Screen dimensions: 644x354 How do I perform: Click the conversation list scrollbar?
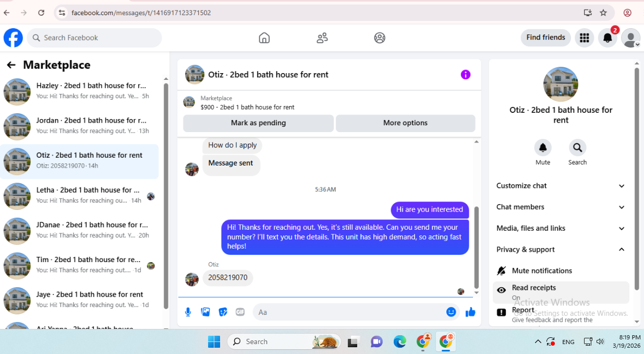click(x=166, y=196)
